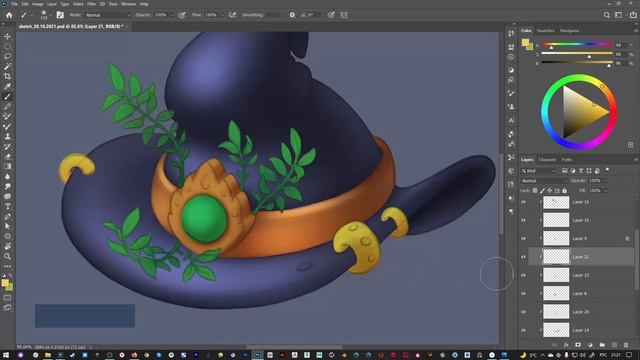Click the Smoothing value field
Viewport: 640px width, 360px height.
pyautogui.click(x=273, y=15)
